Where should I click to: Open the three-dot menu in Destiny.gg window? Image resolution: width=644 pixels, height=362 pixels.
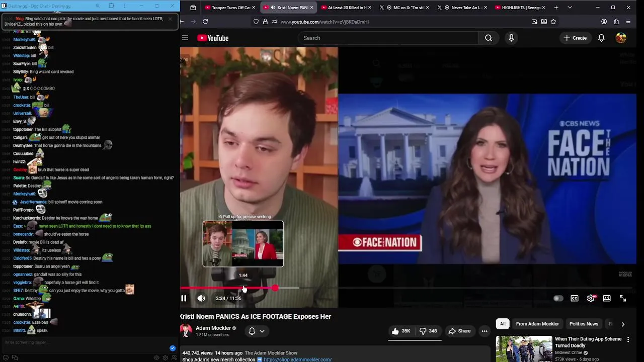[x=125, y=6]
